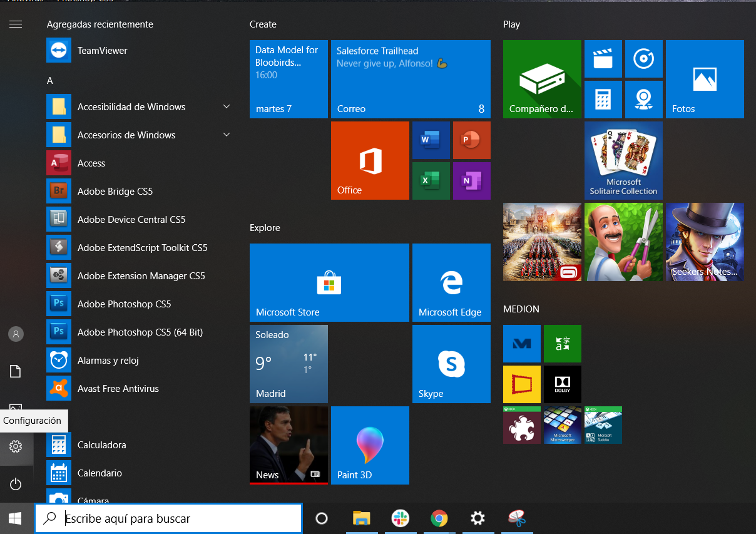The width and height of the screenshot is (756, 534).
Task: Open Adobe ExtendScript Toolkit CS5
Action: point(139,248)
